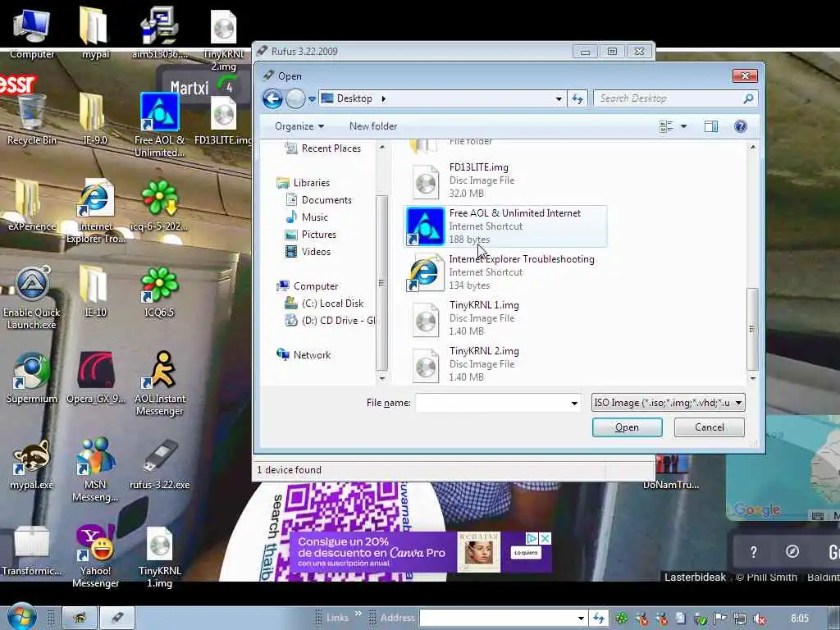
Task: Click the Windows Start orb
Action: pos(21,617)
